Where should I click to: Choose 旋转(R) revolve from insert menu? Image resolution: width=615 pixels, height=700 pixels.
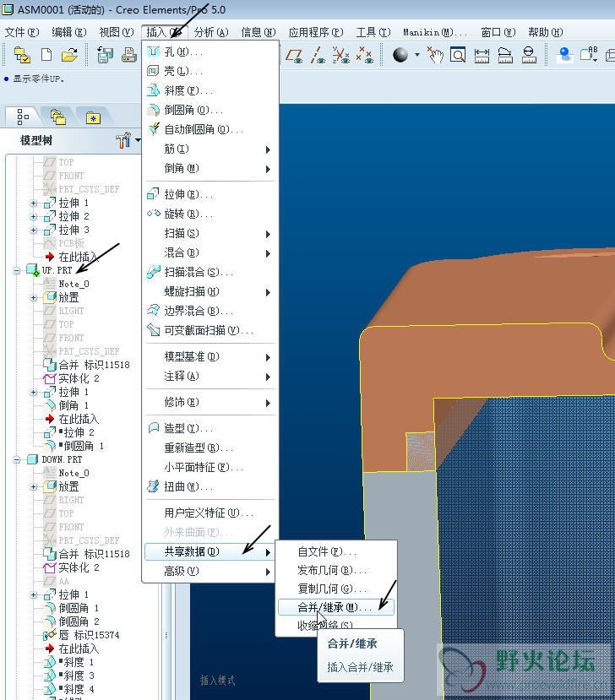pyautogui.click(x=210, y=214)
